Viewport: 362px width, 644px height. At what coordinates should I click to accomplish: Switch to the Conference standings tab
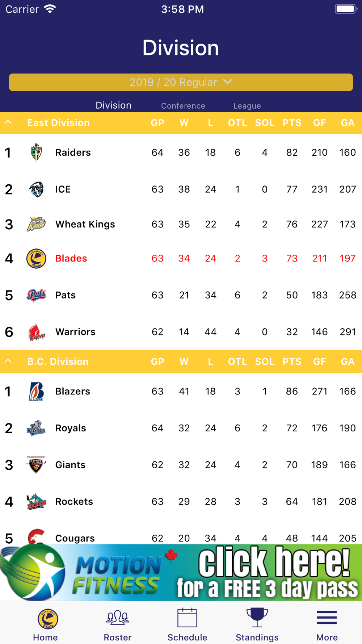click(183, 106)
